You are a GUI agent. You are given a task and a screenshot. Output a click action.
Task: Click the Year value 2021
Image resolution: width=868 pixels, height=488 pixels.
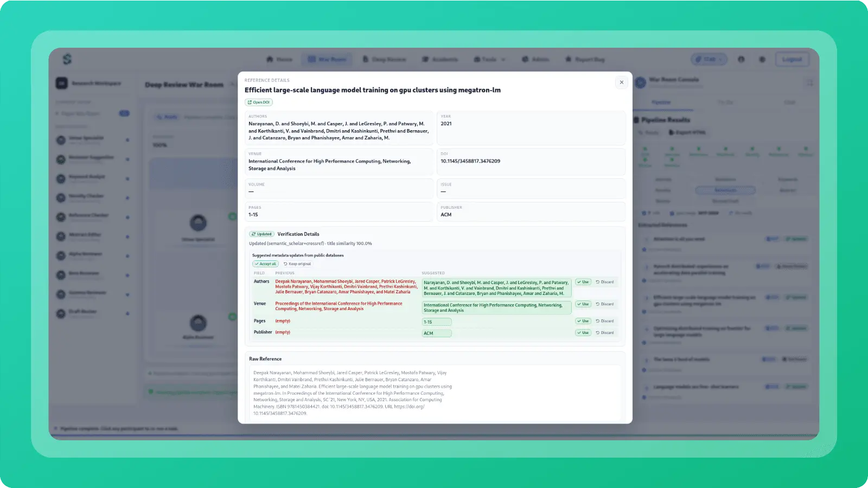click(446, 124)
